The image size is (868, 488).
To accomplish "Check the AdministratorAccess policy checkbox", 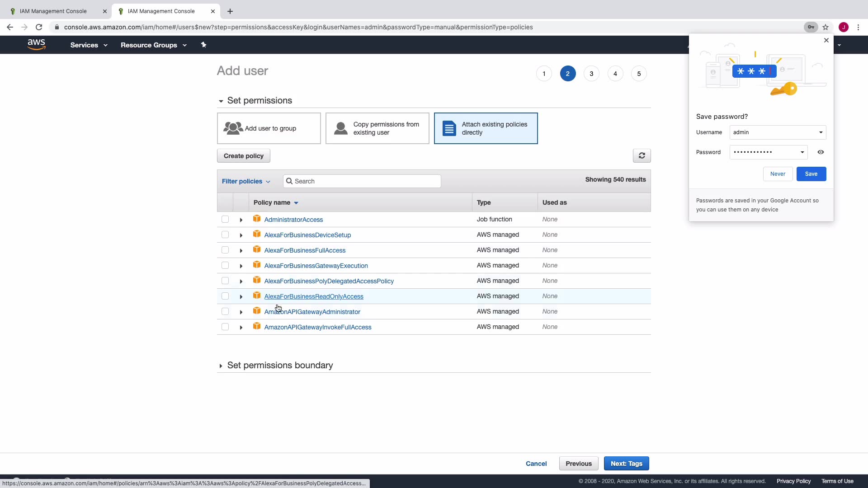I will [225, 219].
